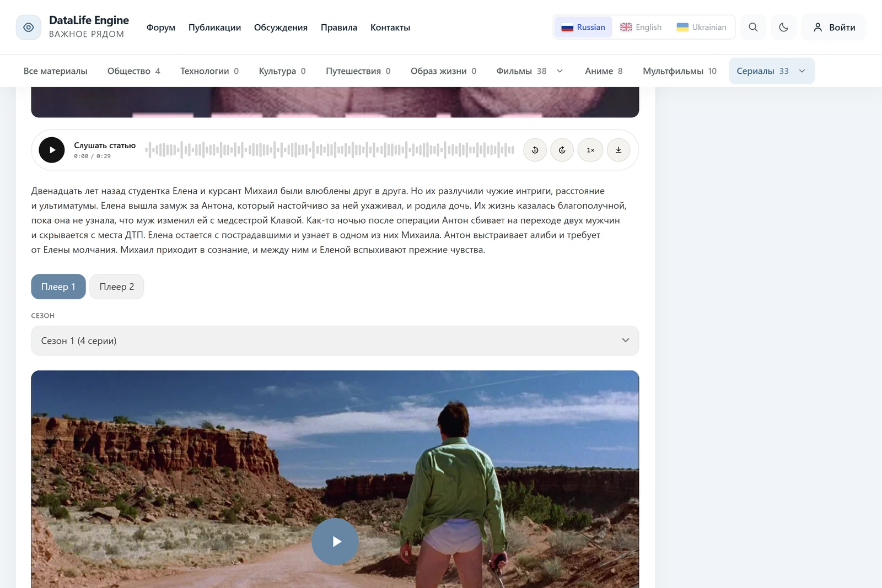Screen dimensions: 882x588
Task: Switch to Плеер 1
Action: (58, 287)
